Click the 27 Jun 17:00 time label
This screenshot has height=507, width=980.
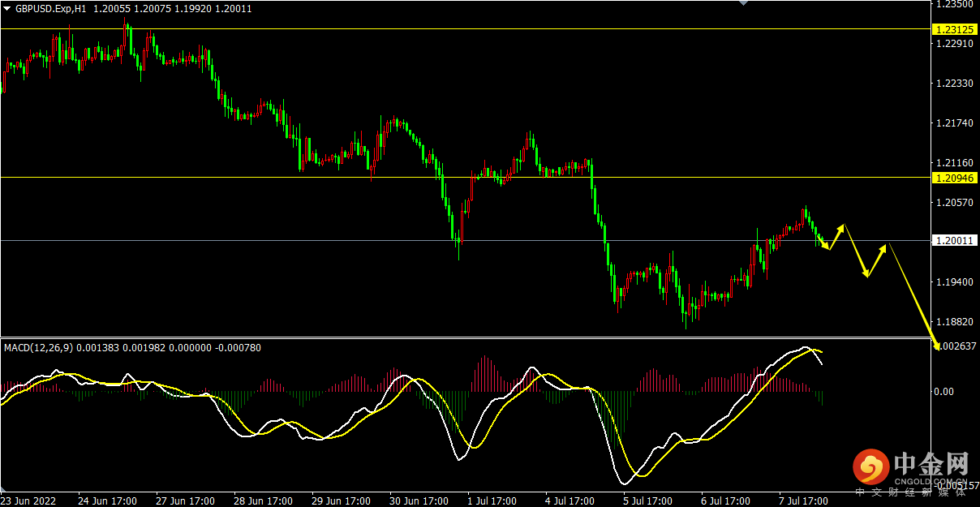coord(185,501)
